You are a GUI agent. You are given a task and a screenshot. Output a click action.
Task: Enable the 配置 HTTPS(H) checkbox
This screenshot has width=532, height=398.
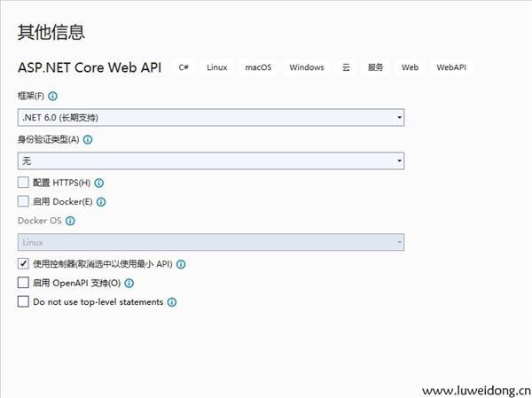[23, 183]
